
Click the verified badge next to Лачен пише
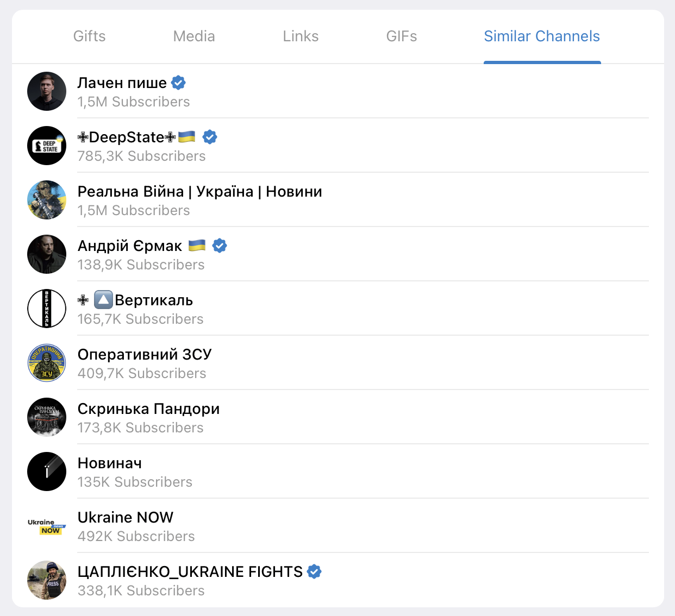pos(178,83)
